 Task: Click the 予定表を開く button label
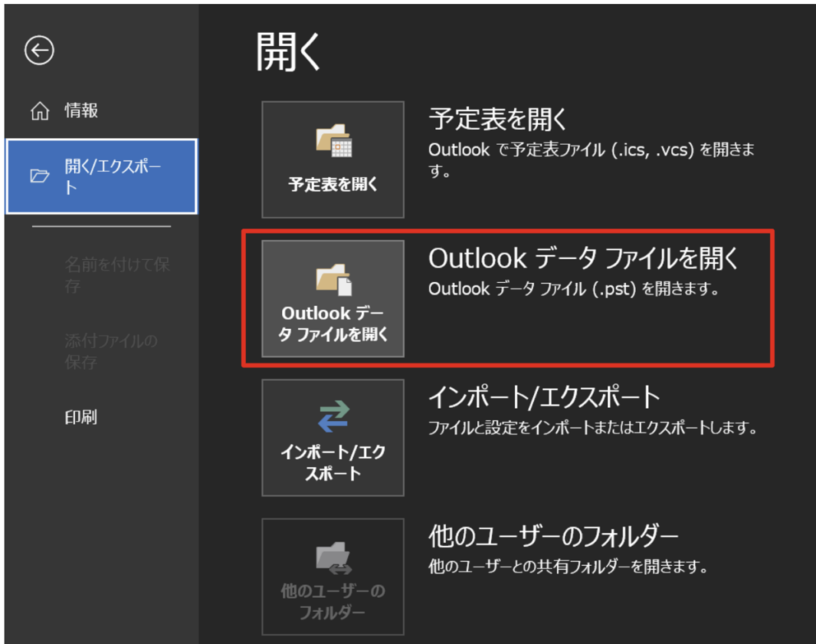coord(333,184)
